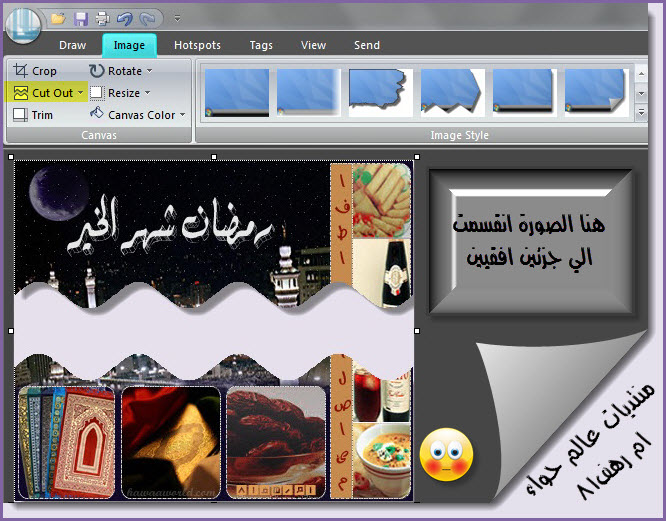
Task: Undo the last action
Action: 125,18
